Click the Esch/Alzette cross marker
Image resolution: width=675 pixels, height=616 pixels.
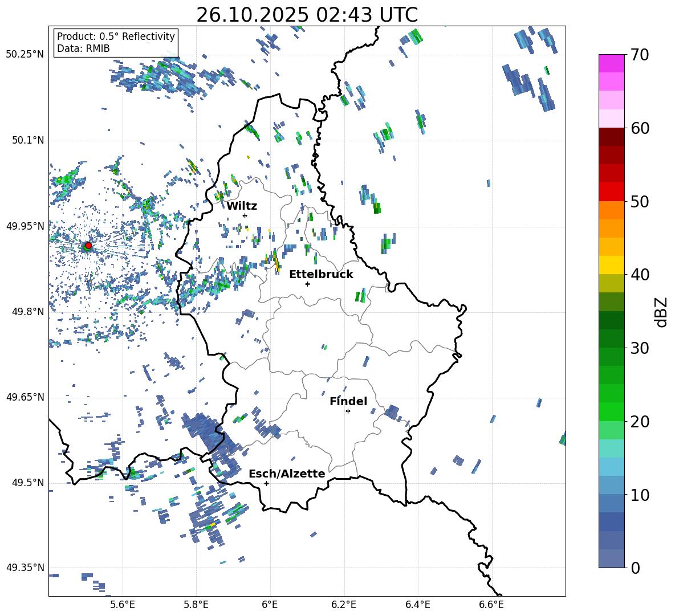pyautogui.click(x=266, y=483)
